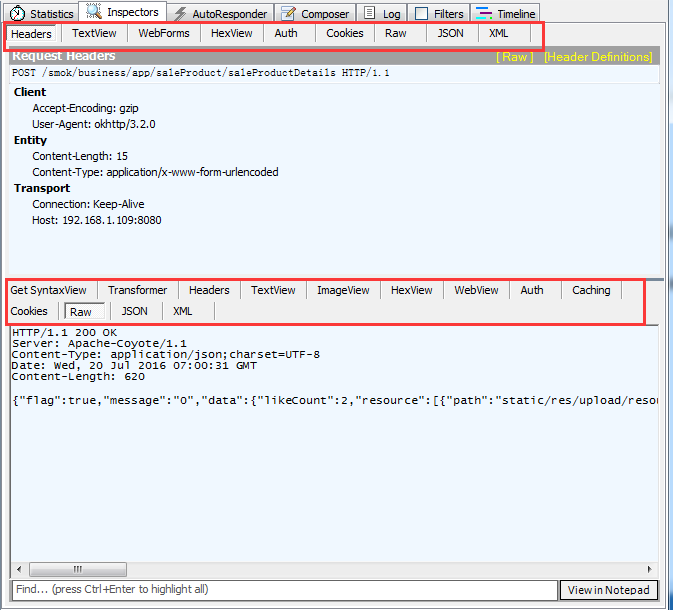
Task: Open the response HexView tab
Action: point(411,290)
